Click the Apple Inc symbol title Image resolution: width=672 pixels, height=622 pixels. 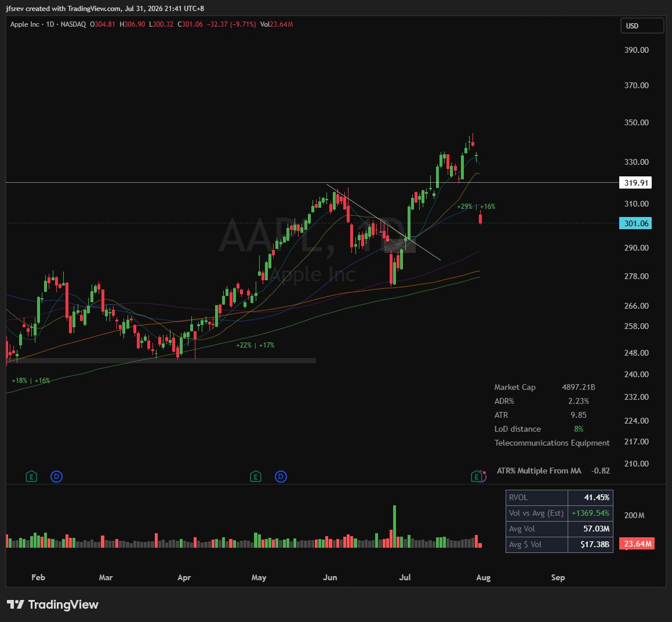[x=25, y=24]
